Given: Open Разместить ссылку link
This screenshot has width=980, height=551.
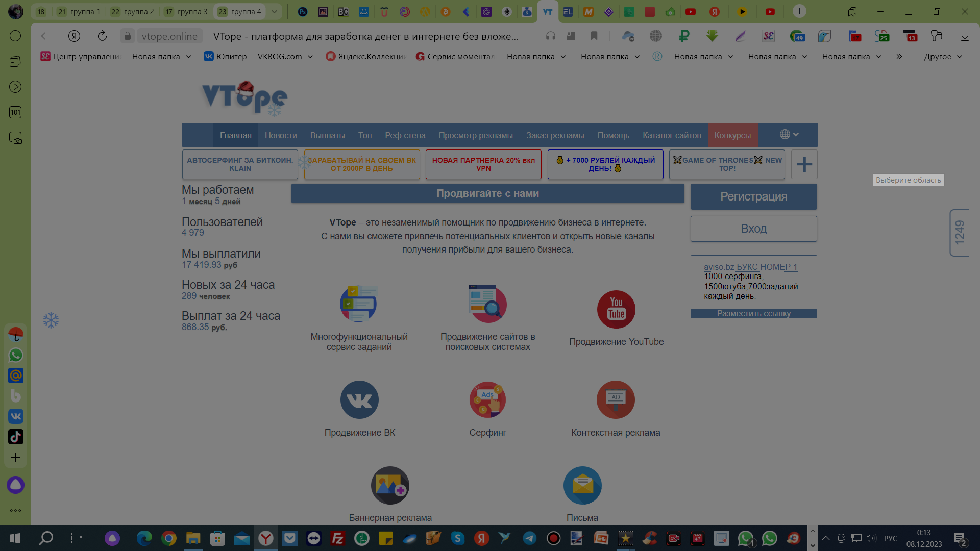Looking at the screenshot, I should click(753, 313).
